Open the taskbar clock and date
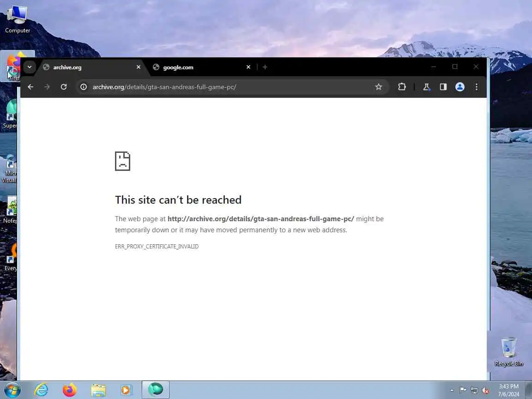 [x=508, y=390]
